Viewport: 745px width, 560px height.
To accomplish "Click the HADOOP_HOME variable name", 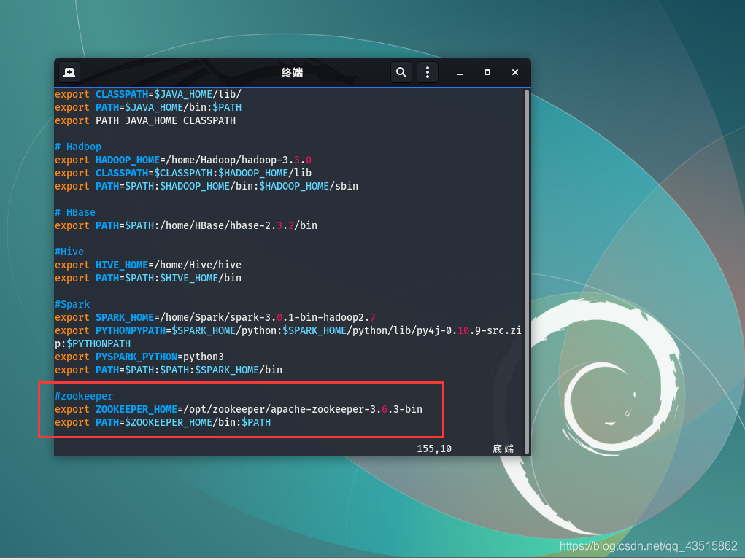I will point(128,160).
